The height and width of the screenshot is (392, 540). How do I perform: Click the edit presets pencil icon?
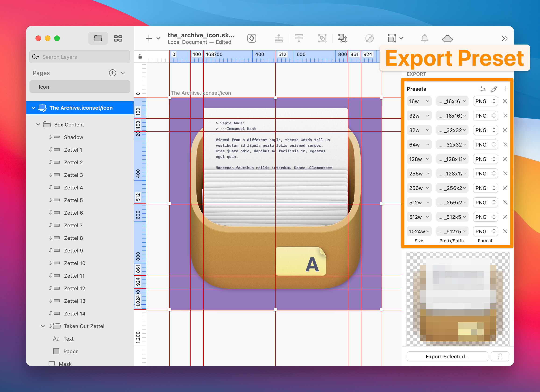tap(494, 89)
